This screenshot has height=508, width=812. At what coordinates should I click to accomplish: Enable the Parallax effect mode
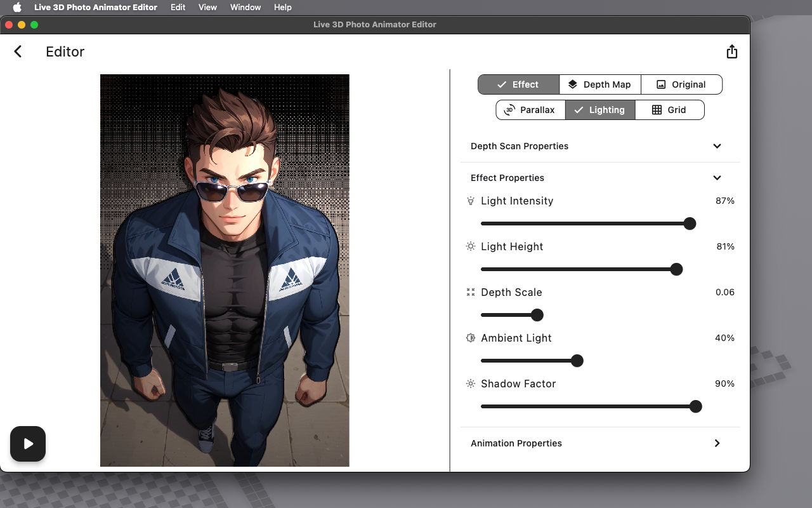530,110
